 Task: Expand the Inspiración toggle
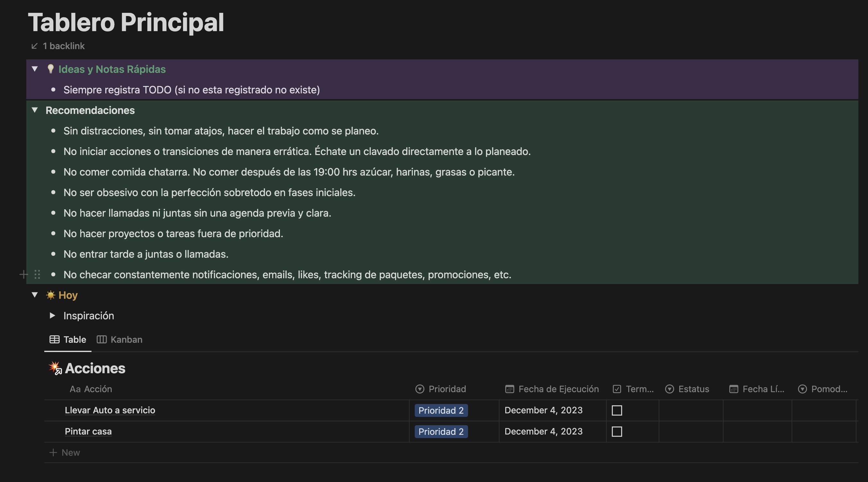tap(53, 315)
